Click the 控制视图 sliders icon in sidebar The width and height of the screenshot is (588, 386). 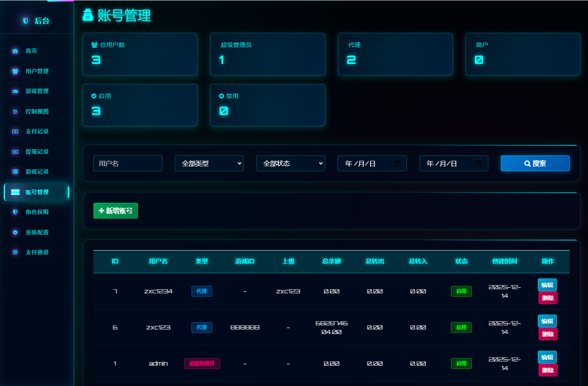pos(15,111)
